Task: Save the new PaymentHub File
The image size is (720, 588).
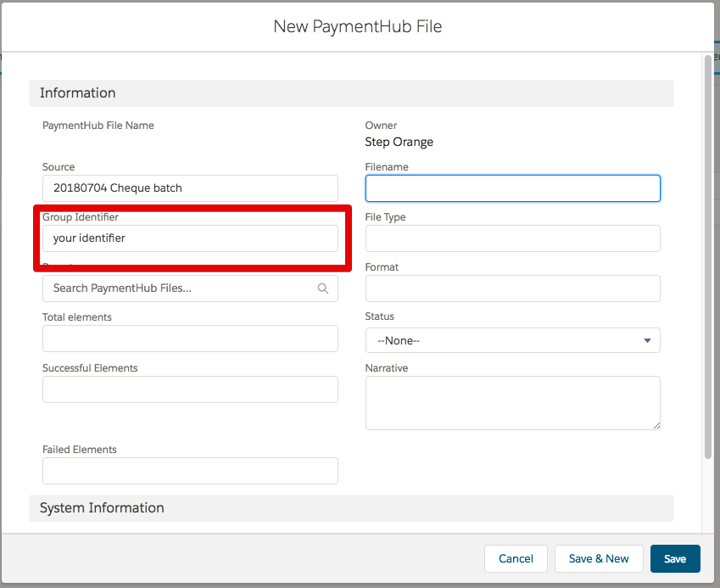Action: coord(674,558)
